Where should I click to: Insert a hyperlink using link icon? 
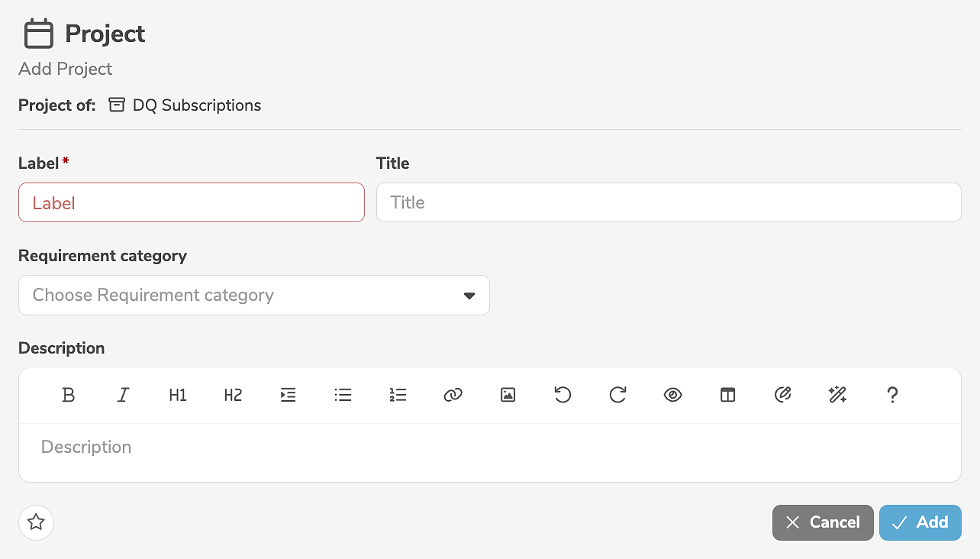coord(453,395)
